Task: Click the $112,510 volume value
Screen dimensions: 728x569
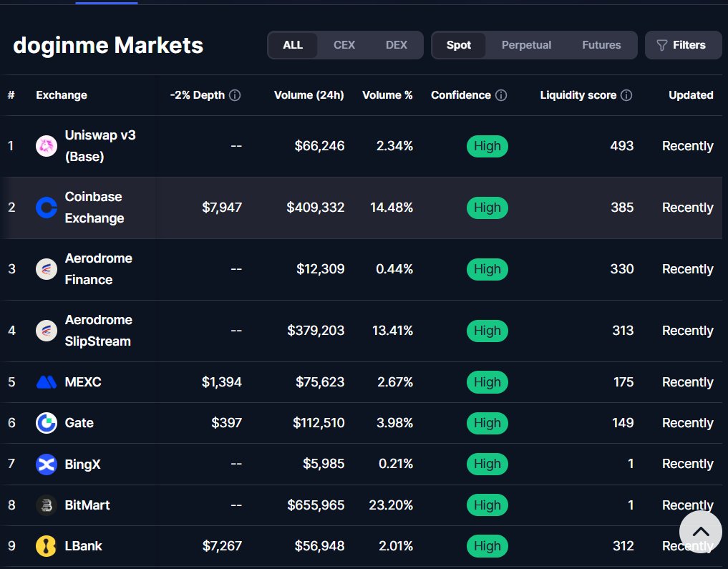Action: (x=319, y=423)
